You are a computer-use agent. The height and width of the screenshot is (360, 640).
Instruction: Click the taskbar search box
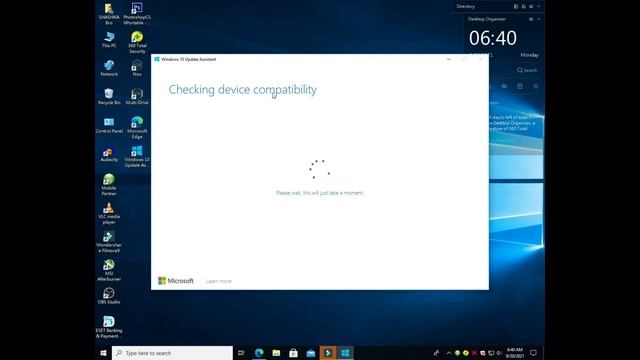(172, 353)
